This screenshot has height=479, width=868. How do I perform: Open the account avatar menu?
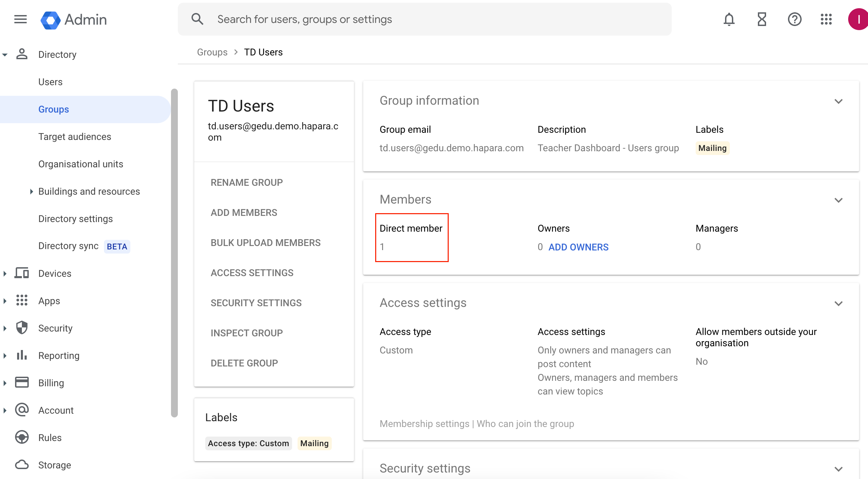coord(858,19)
